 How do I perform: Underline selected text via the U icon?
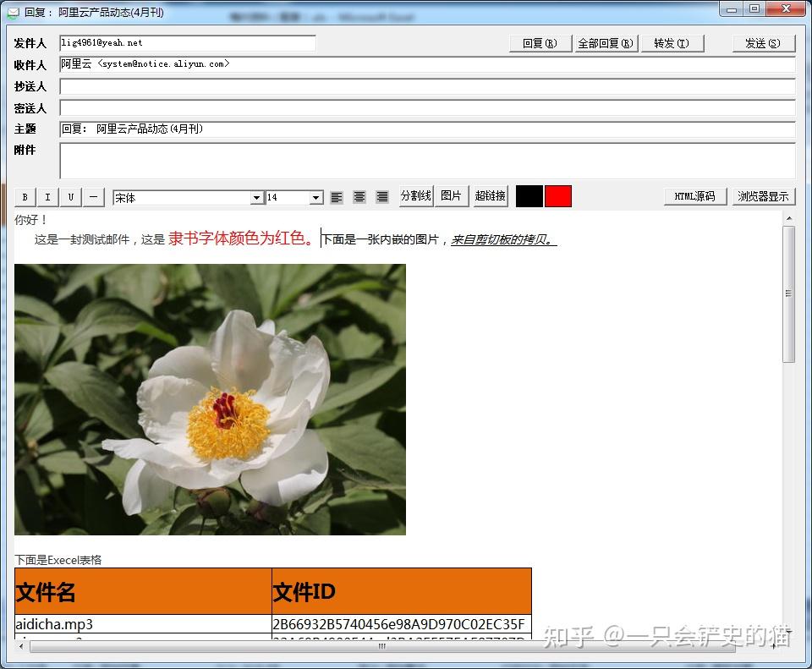coord(70,197)
